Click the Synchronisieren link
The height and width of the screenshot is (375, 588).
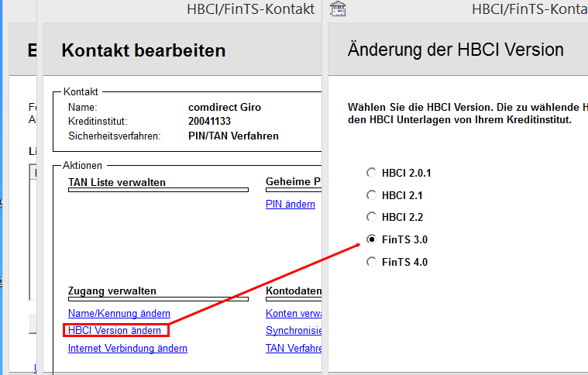pos(293,330)
